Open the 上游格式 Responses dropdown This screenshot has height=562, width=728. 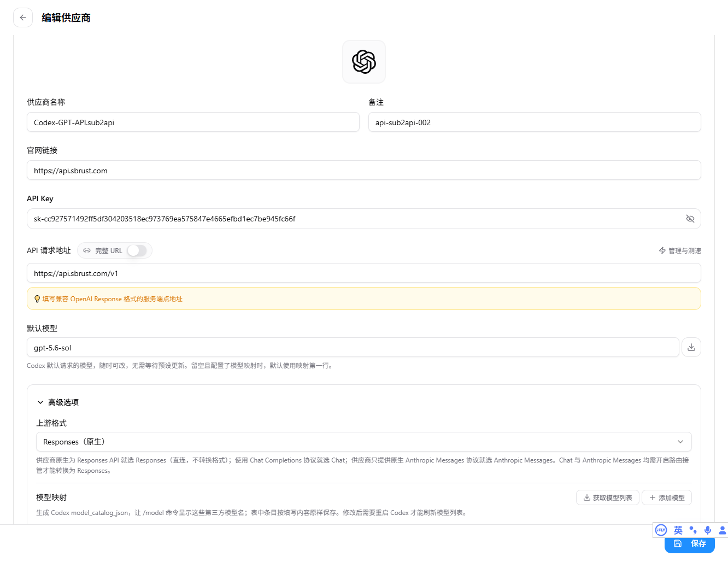click(x=364, y=442)
